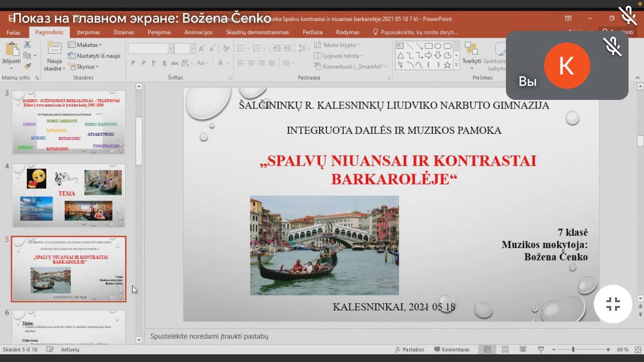Click the bulleted list icon
Screen dimensions: 644x362
click(x=241, y=48)
